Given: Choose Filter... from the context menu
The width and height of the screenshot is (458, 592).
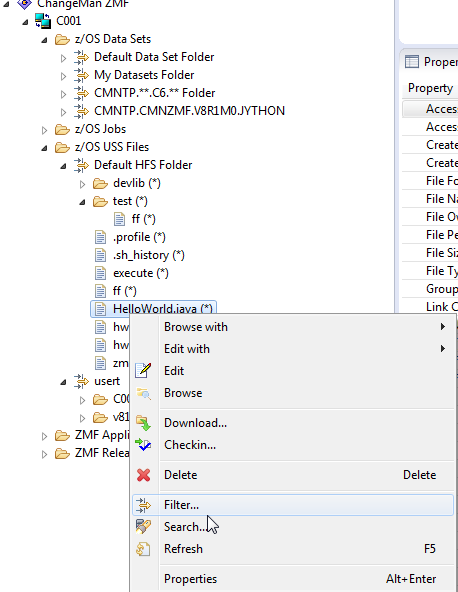Looking at the screenshot, I should [293, 505].
